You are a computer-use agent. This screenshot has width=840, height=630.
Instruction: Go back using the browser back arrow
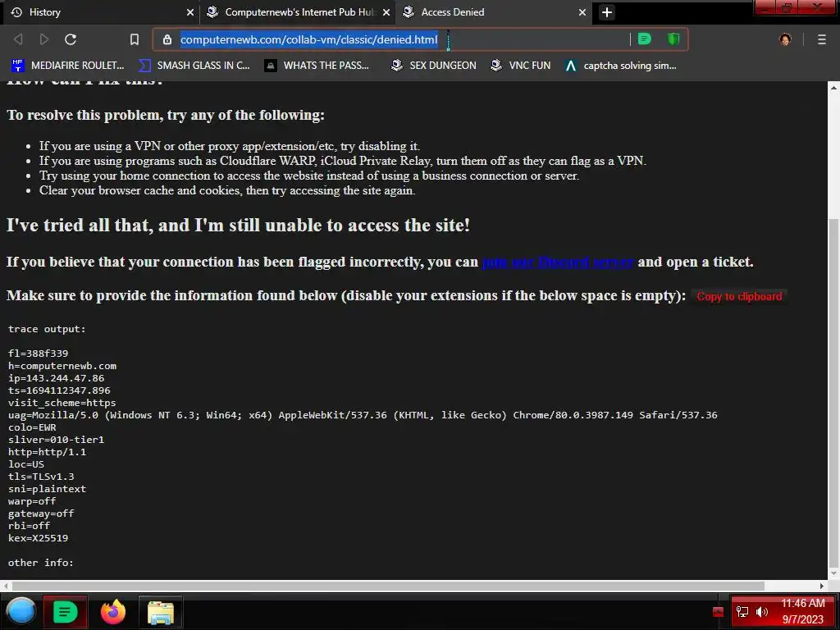[18, 39]
